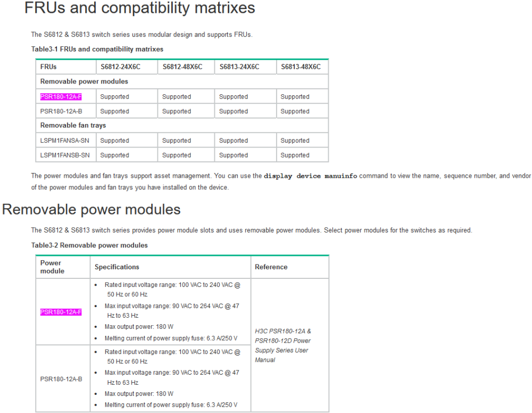Click the "Removable fan trays" table section row
This screenshot has height=413, width=532.
click(73, 126)
